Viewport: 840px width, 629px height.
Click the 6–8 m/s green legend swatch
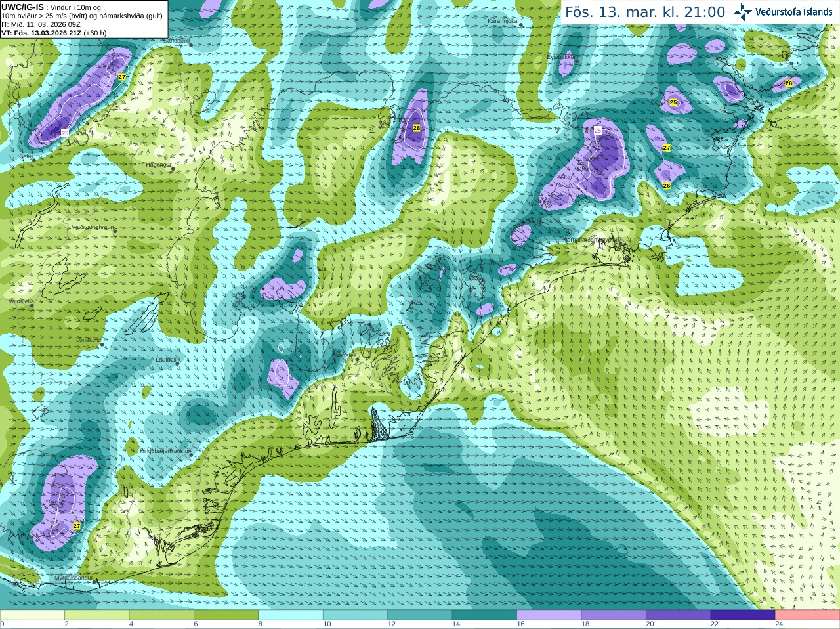pyautogui.click(x=226, y=615)
